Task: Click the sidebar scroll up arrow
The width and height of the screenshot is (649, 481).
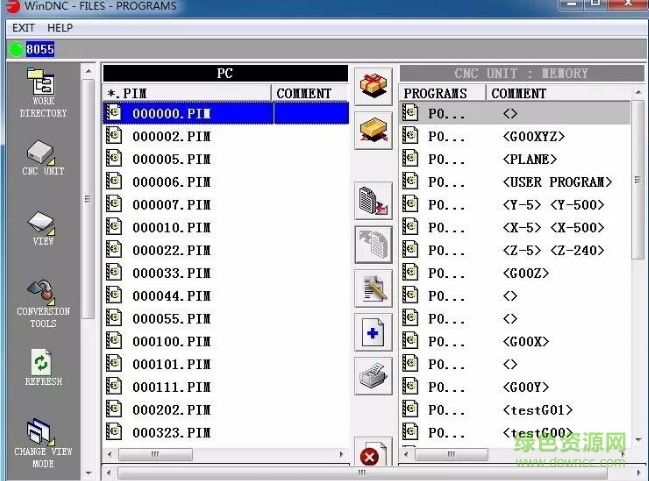Action: click(x=89, y=72)
